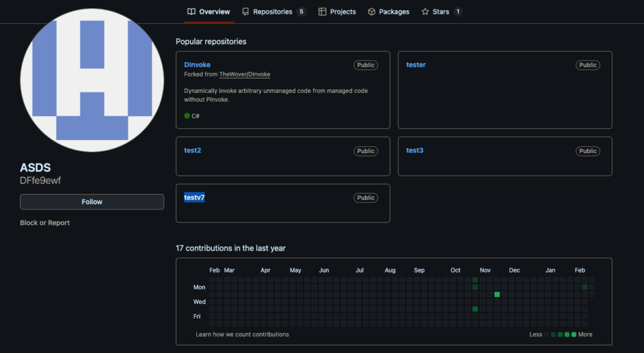Click the star icon beside Stars
The width and height of the screenshot is (644, 353).
425,11
